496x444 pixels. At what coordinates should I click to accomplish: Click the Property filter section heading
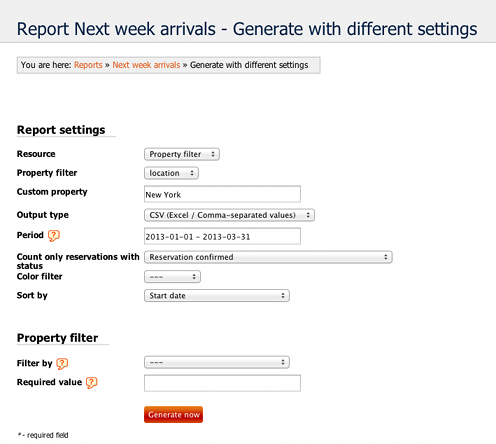[x=57, y=338]
